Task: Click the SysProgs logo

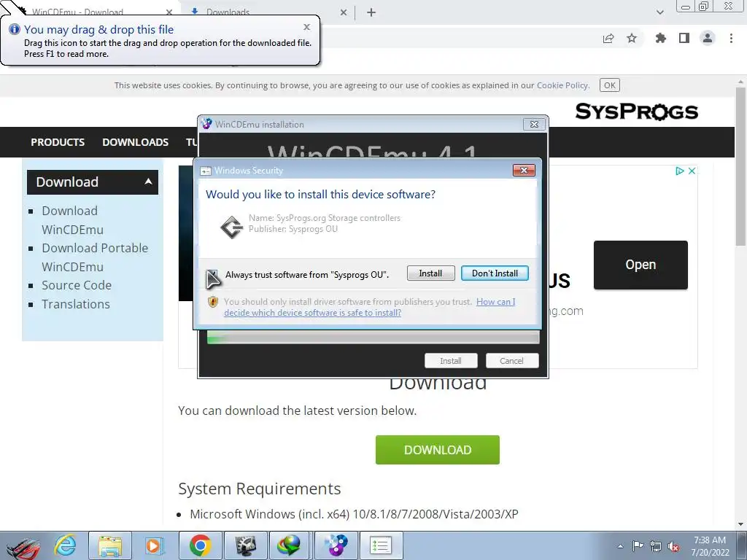Action: pyautogui.click(x=636, y=112)
